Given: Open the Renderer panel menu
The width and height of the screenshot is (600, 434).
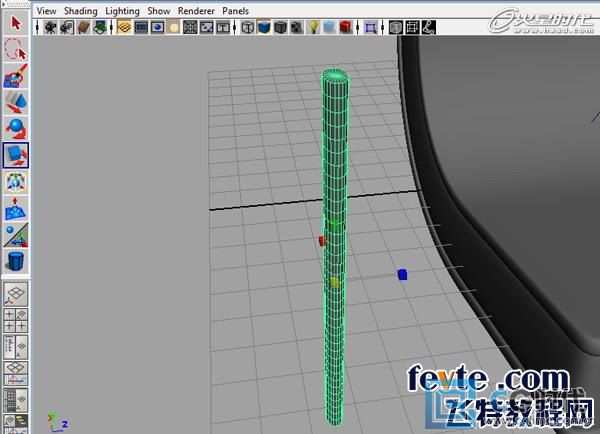Looking at the screenshot, I should click(x=196, y=11).
